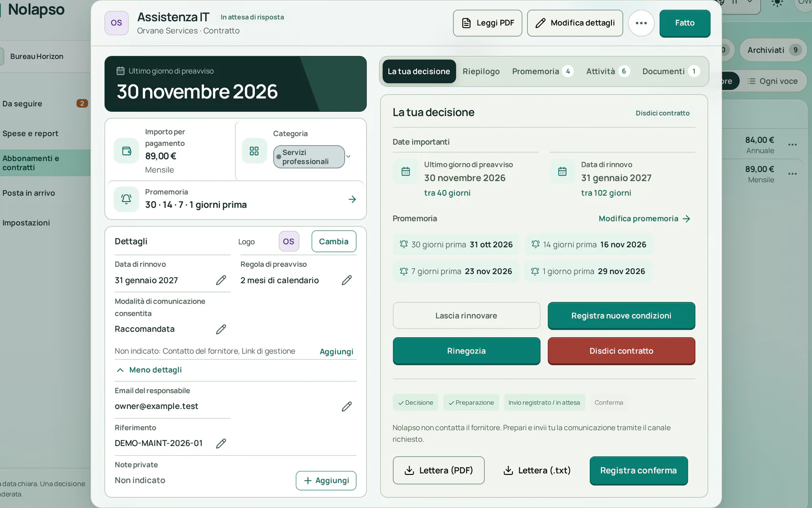Image resolution: width=812 pixels, height=508 pixels.
Task: Download Lettera (PDF)
Action: coord(438,470)
